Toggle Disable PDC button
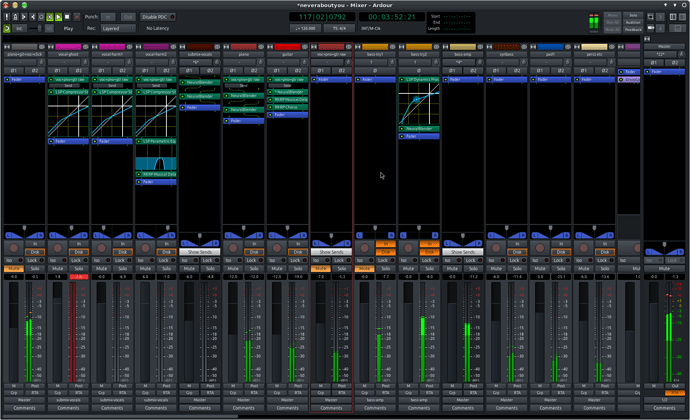Image resolution: width=690 pixels, height=420 pixels. [158, 17]
